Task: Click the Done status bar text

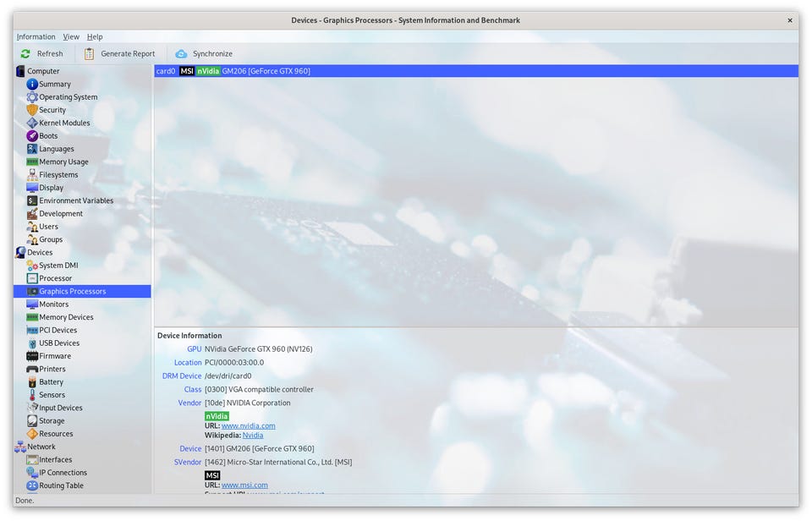Action: click(x=25, y=501)
